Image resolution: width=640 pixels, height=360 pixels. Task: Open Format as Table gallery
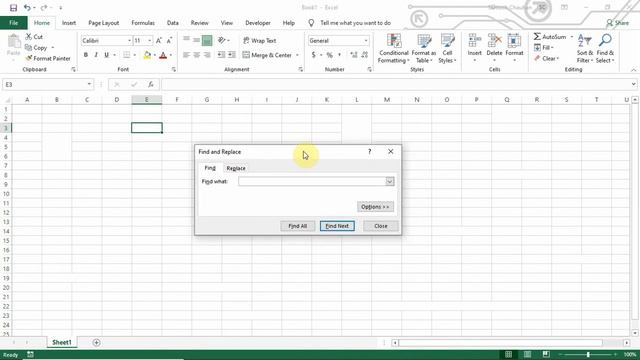424,49
